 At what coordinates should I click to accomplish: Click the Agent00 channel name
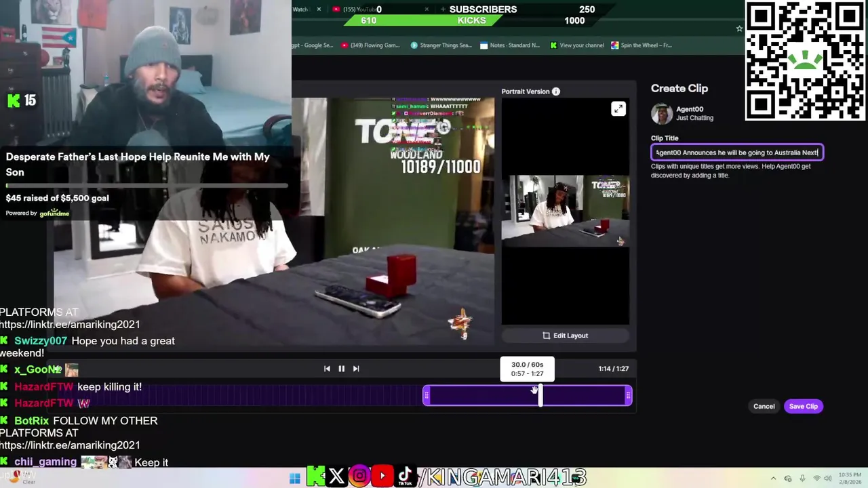(690, 109)
